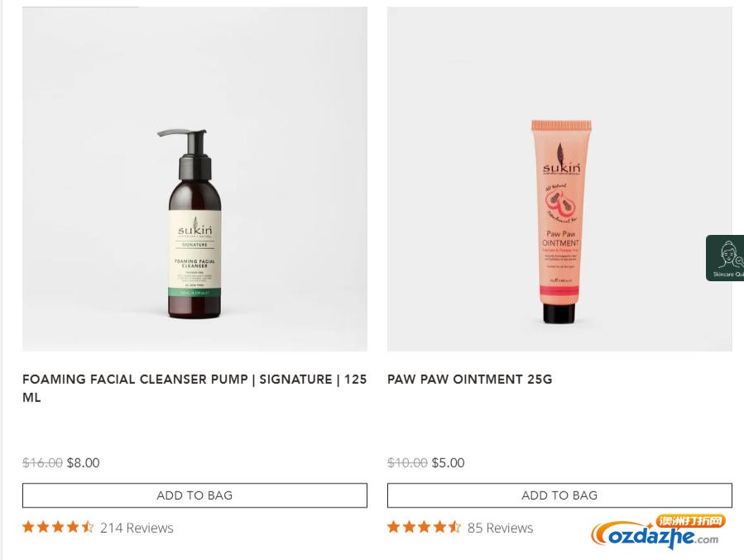
Task: Click the Sukin paw paw ointment tube
Action: tap(561, 222)
